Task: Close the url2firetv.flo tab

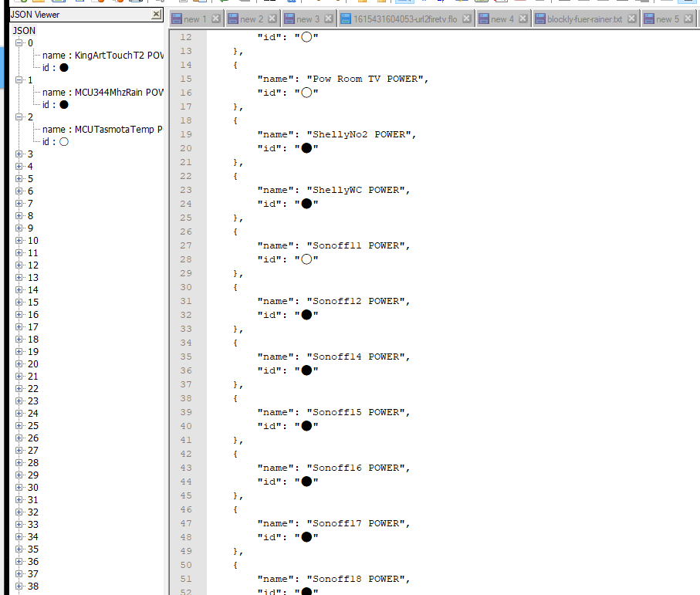Action: 466,19
